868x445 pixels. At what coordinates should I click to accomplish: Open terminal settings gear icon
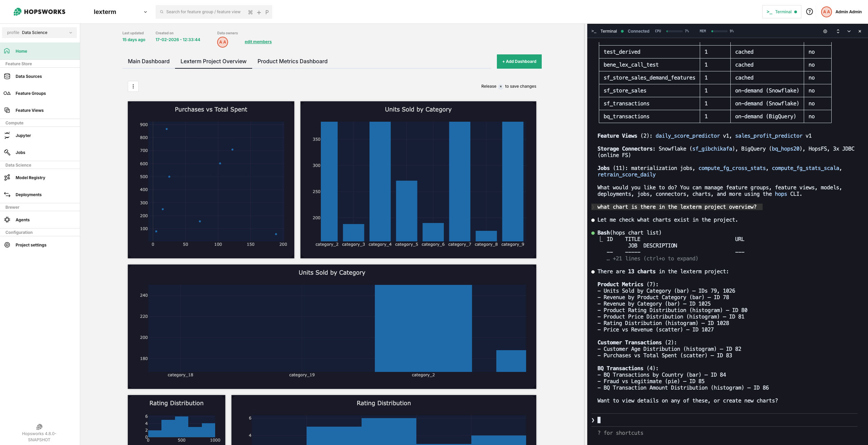click(x=825, y=31)
